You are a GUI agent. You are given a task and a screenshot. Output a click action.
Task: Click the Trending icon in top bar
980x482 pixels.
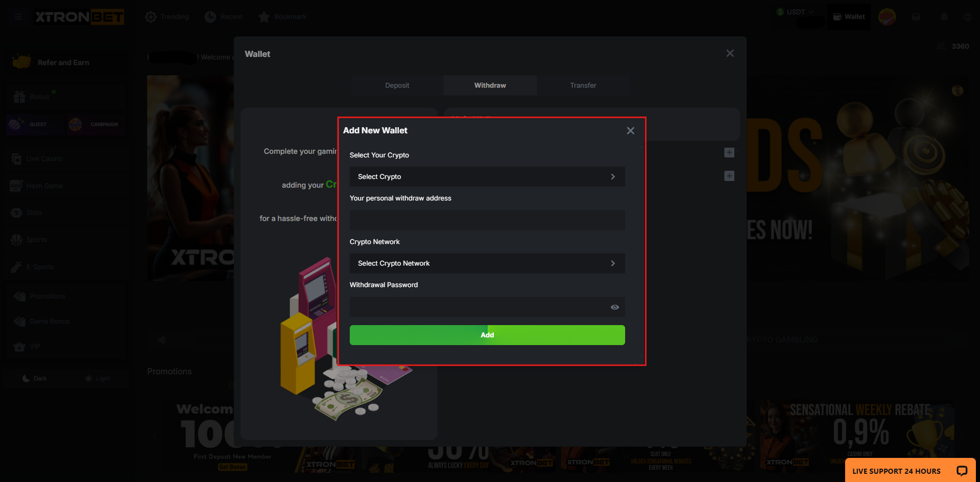click(x=151, y=17)
